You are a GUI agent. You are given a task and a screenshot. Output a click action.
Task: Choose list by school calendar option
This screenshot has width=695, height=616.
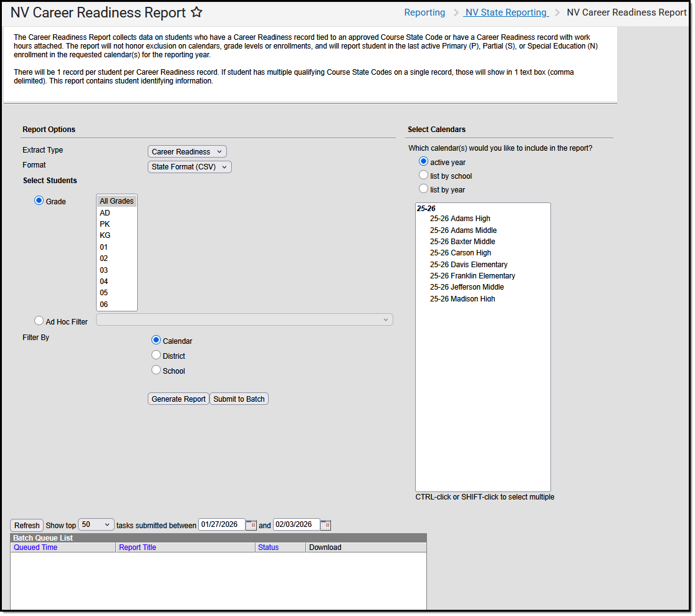(x=423, y=175)
